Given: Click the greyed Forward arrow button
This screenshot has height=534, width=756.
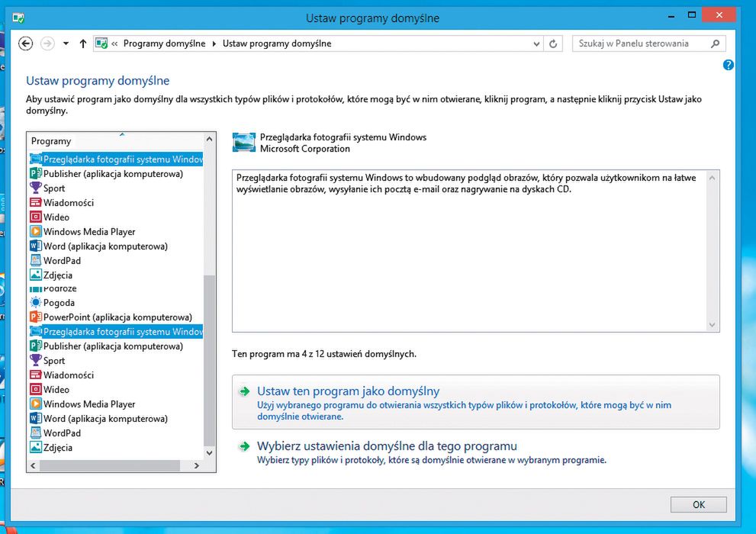Looking at the screenshot, I should [x=47, y=43].
